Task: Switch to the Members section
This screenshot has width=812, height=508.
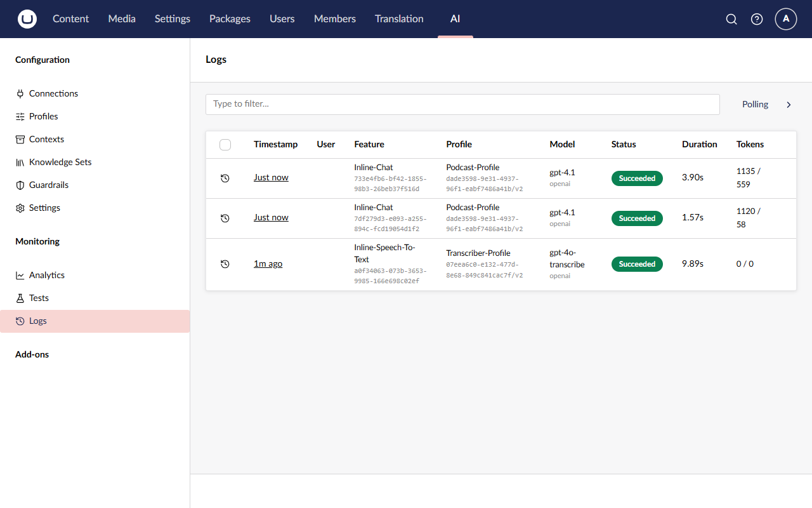Action: 335,19
